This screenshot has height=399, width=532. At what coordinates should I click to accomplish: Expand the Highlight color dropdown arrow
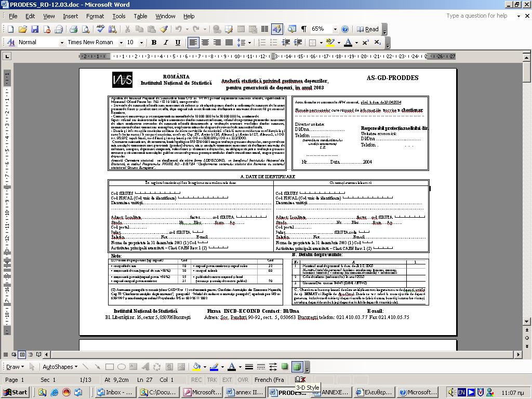339,43
